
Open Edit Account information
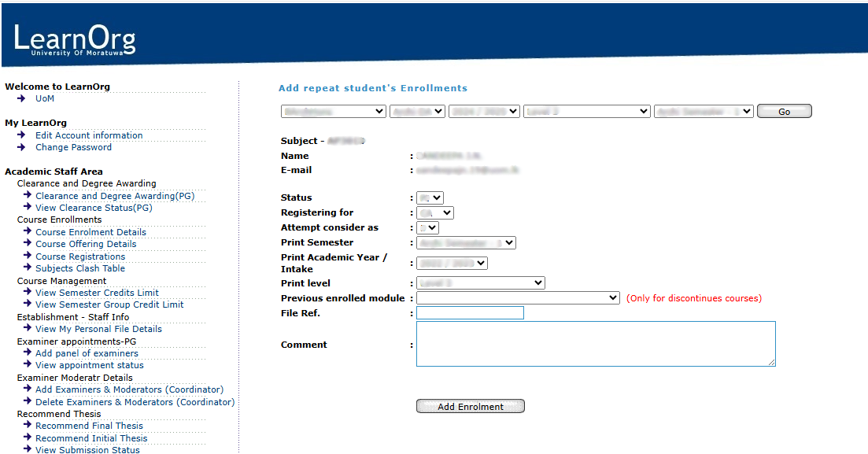(x=89, y=135)
